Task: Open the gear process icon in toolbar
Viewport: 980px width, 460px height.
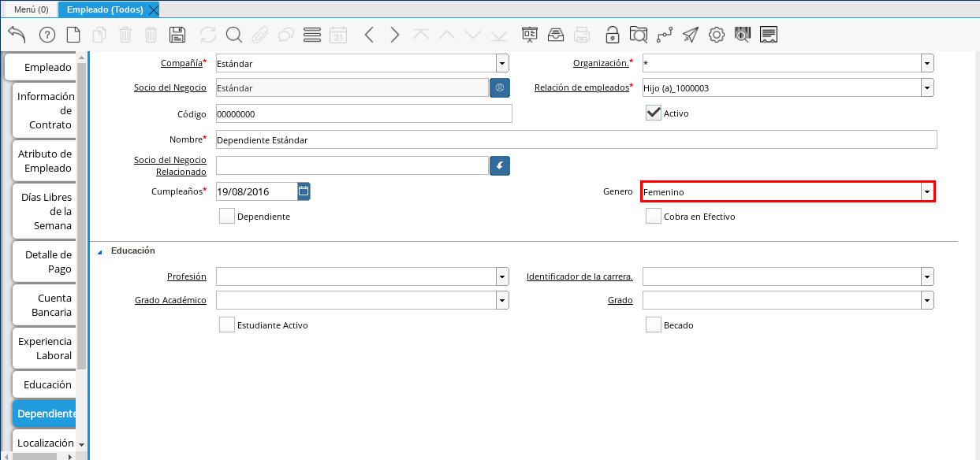Action: [x=716, y=35]
